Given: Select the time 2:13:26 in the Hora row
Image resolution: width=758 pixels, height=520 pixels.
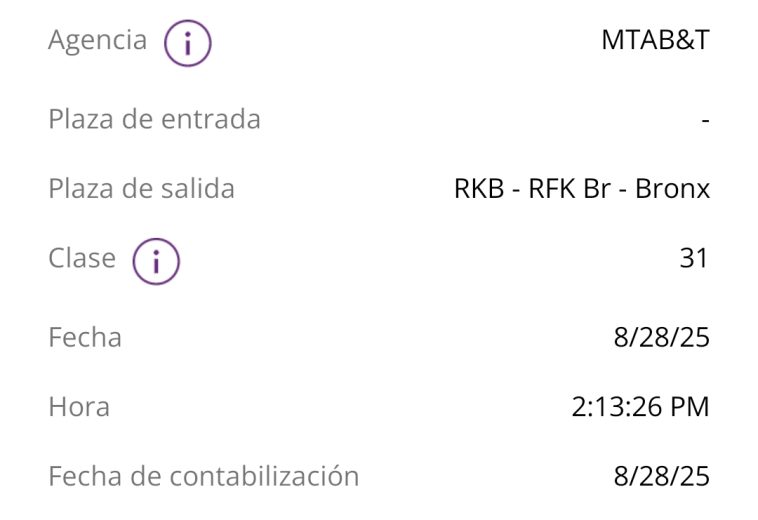Looking at the screenshot, I should click(615, 407).
